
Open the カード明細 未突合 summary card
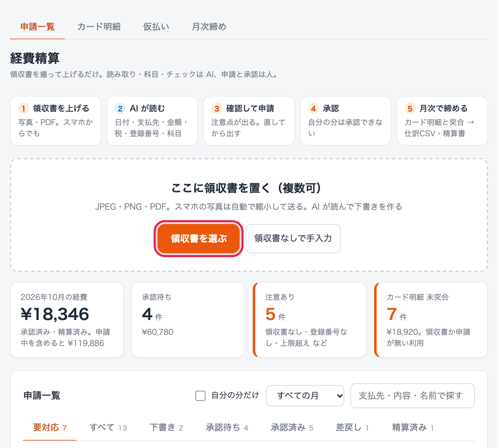click(x=431, y=320)
